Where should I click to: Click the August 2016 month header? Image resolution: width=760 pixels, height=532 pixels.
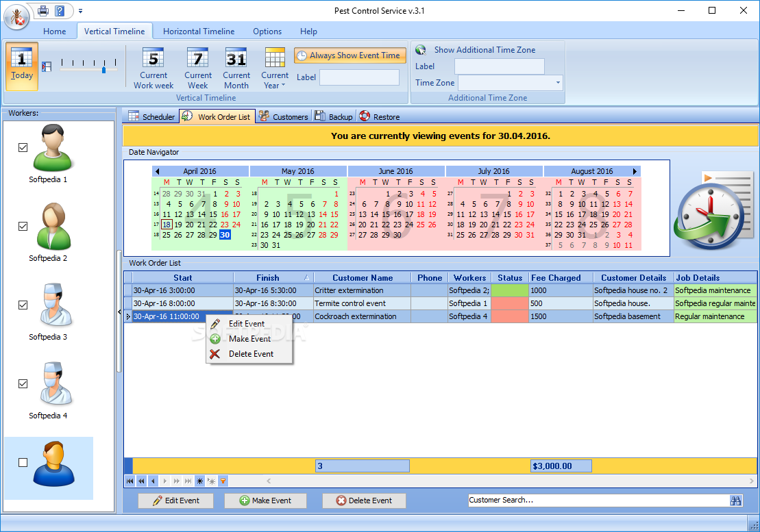point(592,171)
